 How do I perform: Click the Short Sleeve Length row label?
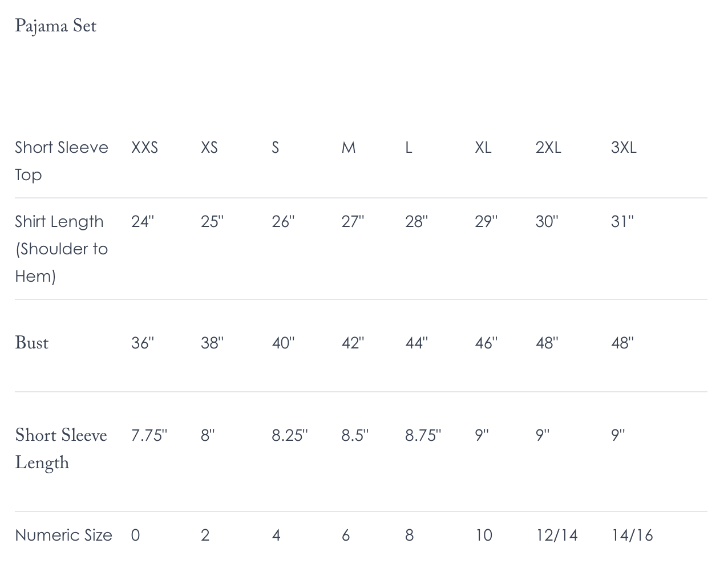point(61,449)
